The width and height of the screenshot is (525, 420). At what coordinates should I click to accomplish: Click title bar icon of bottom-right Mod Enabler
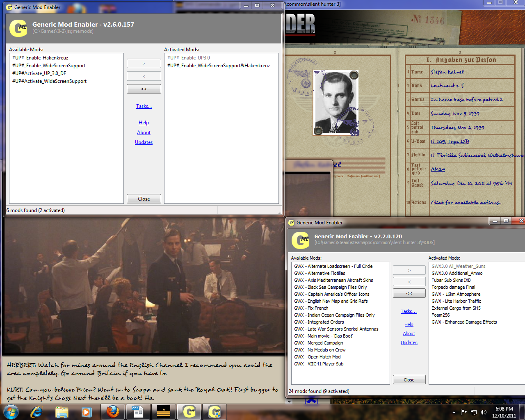[291, 223]
